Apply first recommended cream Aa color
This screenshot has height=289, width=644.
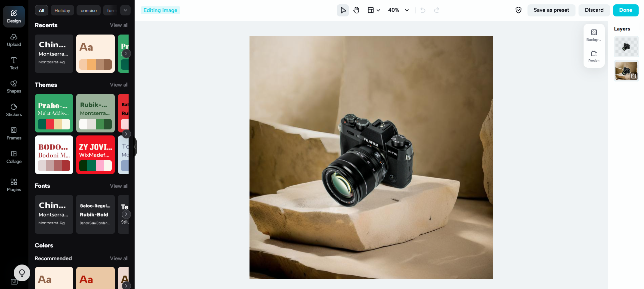(54, 278)
